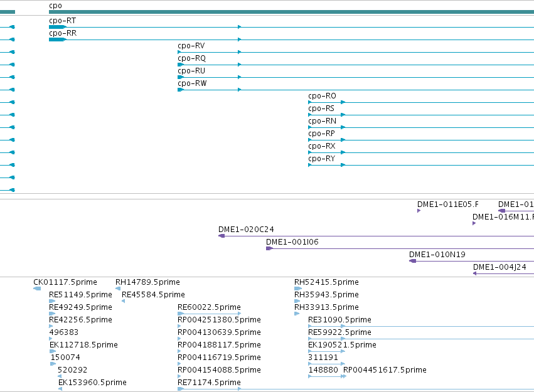
Task: Click the cpo-RR first exon block
Action: [57, 40]
